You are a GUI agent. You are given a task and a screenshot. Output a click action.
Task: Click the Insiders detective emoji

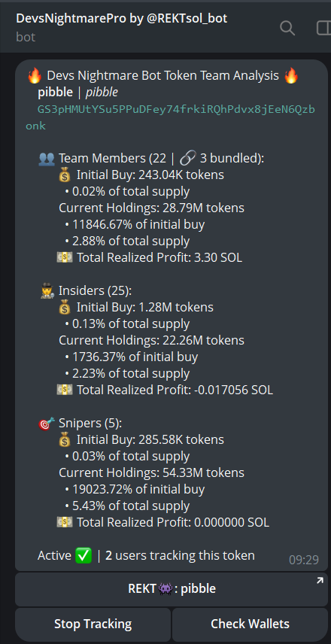(x=47, y=291)
